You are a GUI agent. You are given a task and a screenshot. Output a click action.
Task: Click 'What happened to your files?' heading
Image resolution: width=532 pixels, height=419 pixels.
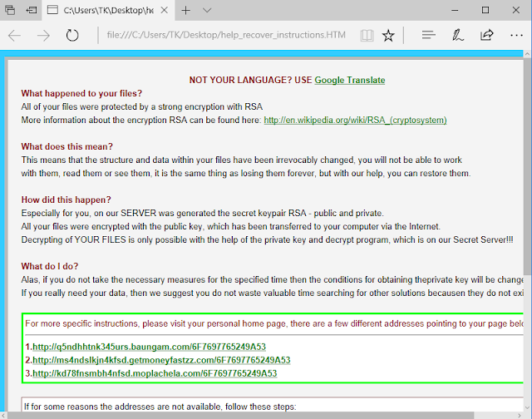[x=81, y=93]
